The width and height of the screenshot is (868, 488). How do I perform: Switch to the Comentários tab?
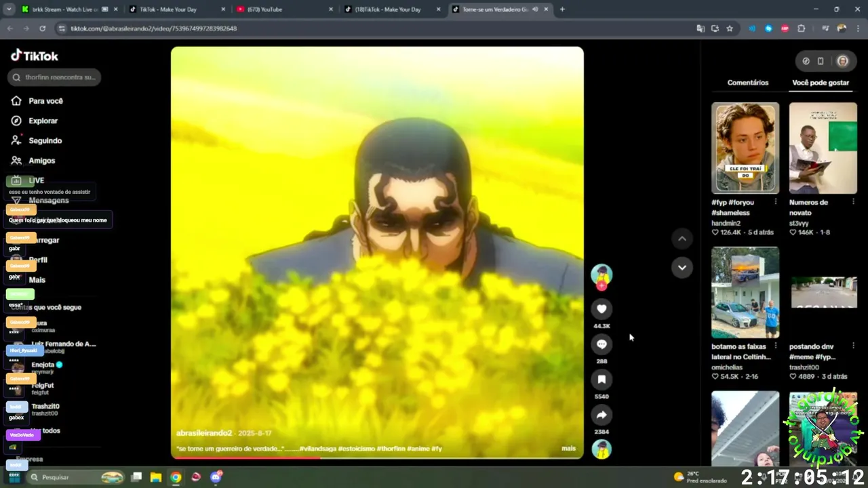tap(748, 83)
